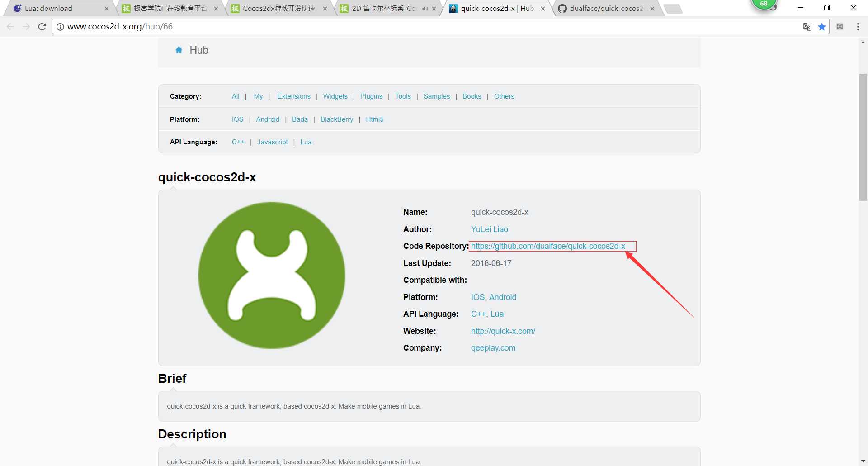Click the quick-cocos2d-x page title
Viewport: 868px width, 466px height.
click(x=207, y=177)
